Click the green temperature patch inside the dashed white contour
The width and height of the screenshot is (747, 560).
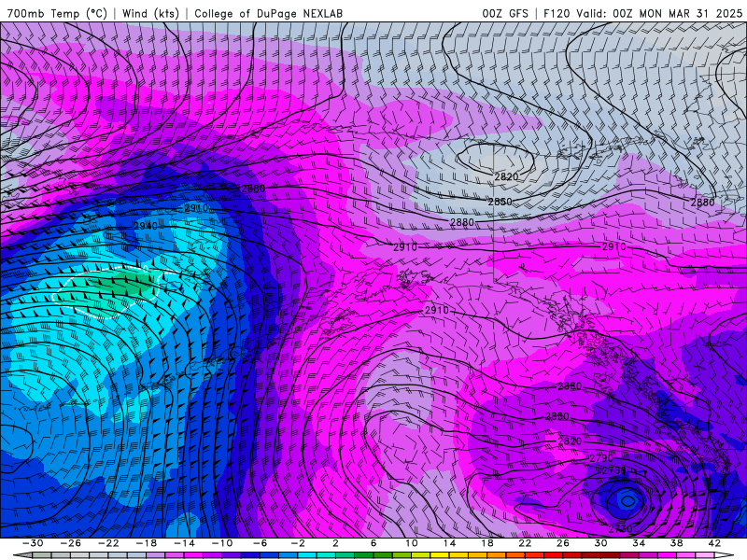123,282
